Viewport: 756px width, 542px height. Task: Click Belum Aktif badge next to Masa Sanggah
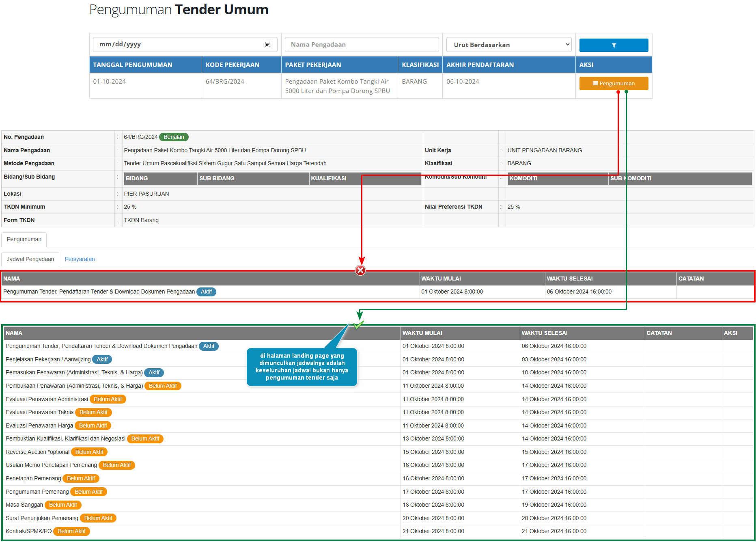pyautogui.click(x=63, y=505)
